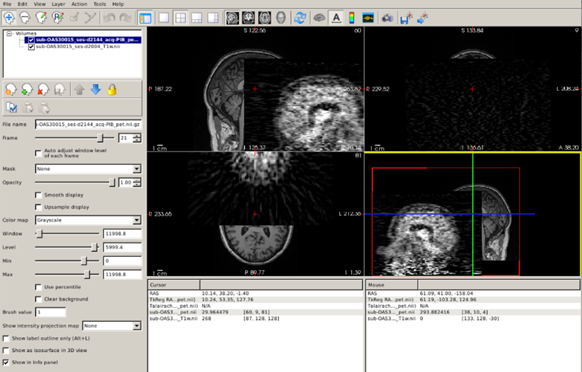Screen dimensions: 582x372
Task: Click the File name input field
Action: pyautogui.click(x=88, y=124)
